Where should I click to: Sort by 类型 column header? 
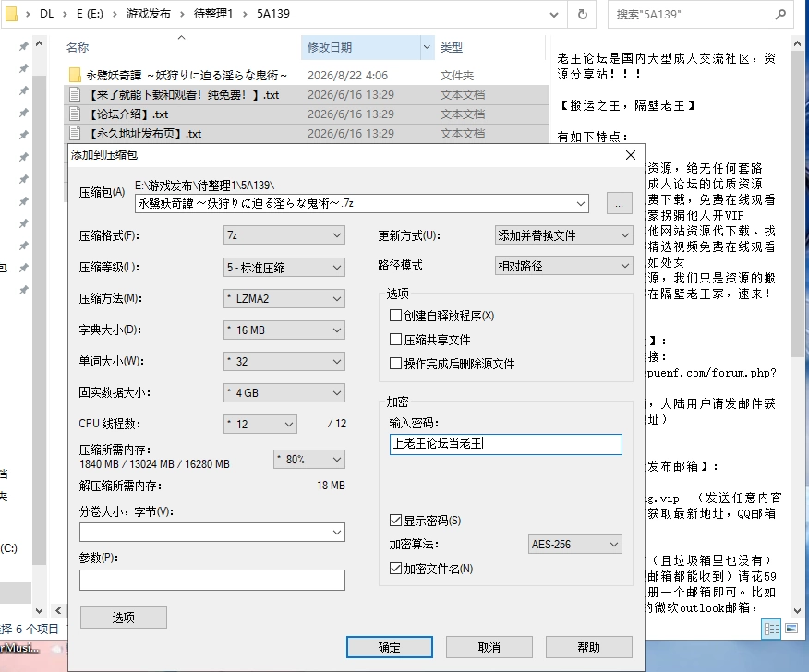(452, 47)
